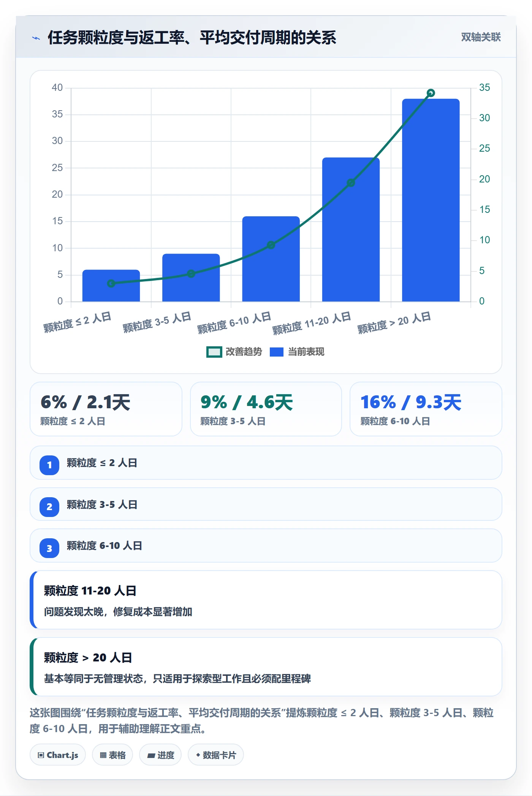Select the list row 颗粒度 6-10 人日
Screen dimensions: 532x796
[266, 546]
